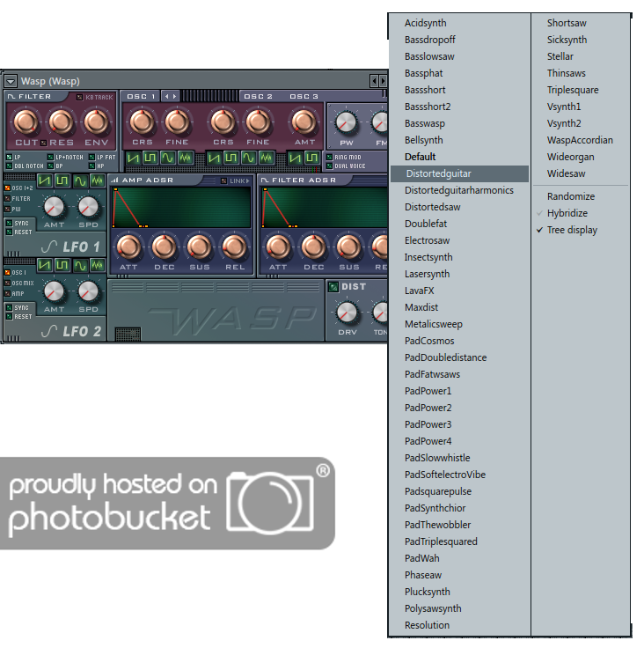Toggle LFO 1 Reset

point(9,232)
